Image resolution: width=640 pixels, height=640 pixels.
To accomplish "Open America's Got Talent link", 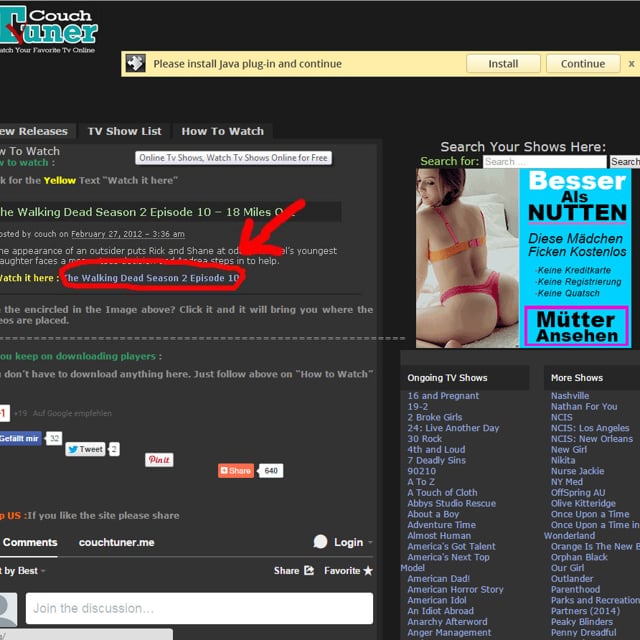I will pyautogui.click(x=451, y=546).
